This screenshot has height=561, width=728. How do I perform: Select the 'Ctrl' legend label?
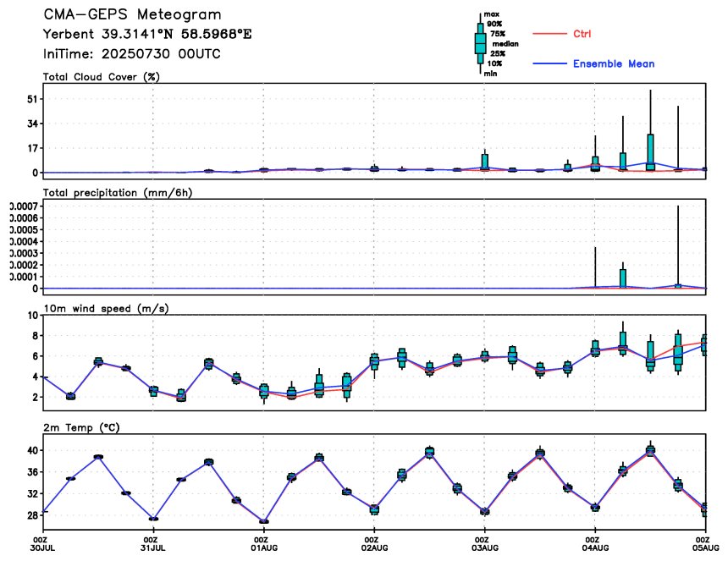582,34
